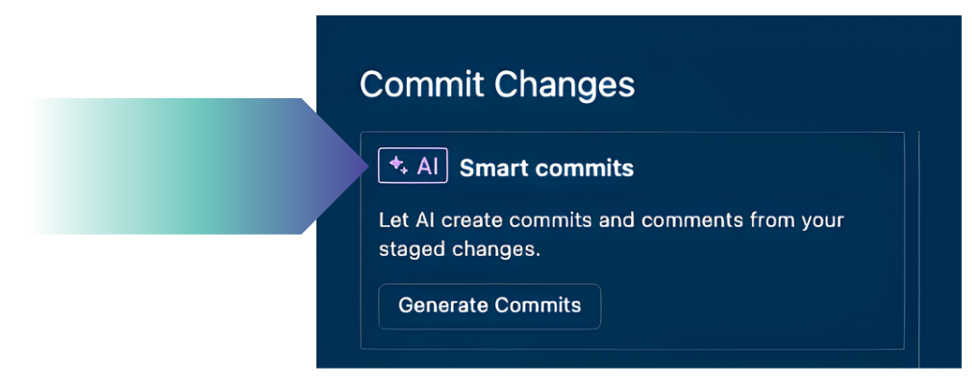Click the Generate Commits button

[x=490, y=306]
